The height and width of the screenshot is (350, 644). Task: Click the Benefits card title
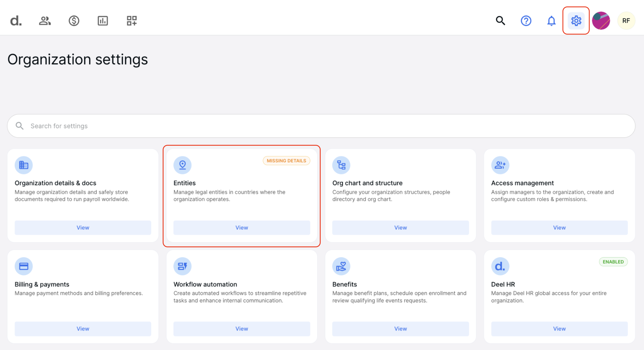click(345, 284)
